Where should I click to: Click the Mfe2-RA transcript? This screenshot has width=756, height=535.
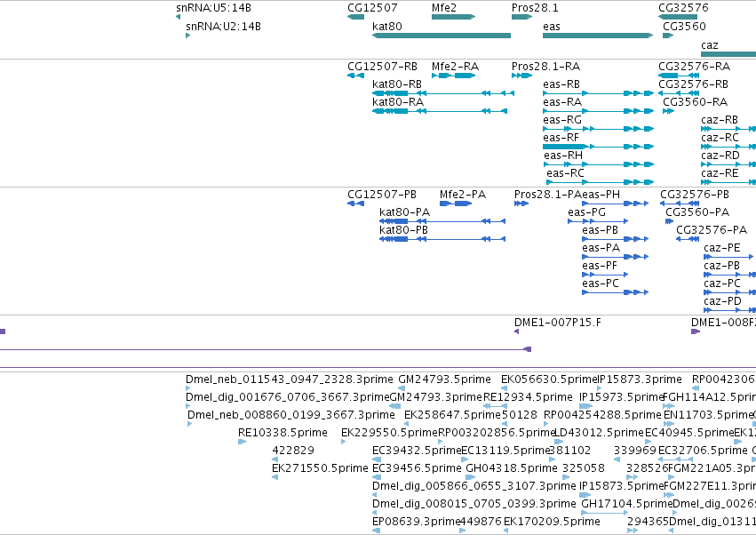tap(454, 76)
